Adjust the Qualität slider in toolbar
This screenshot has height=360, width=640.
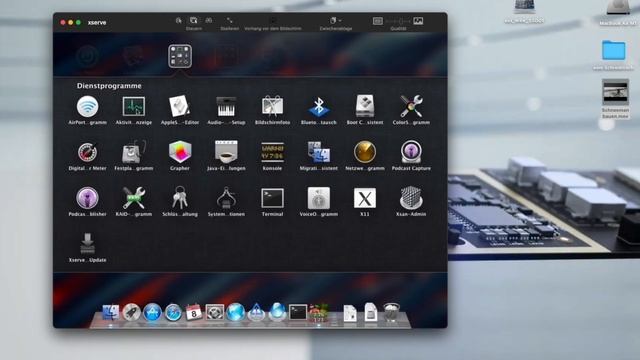point(398,21)
